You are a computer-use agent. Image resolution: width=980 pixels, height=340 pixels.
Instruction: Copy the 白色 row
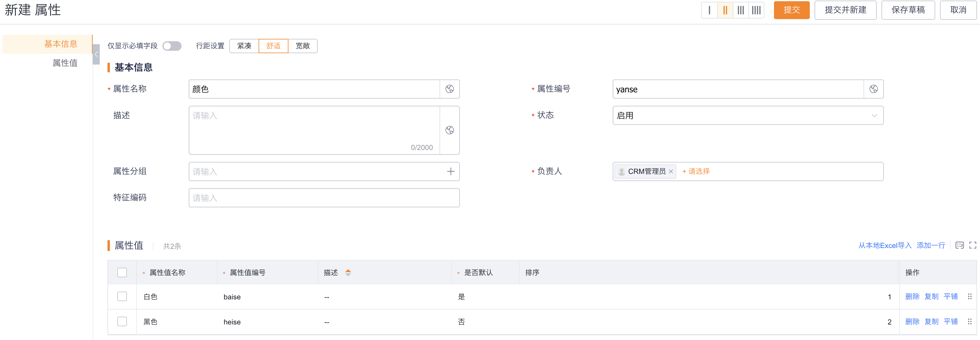[931, 297]
